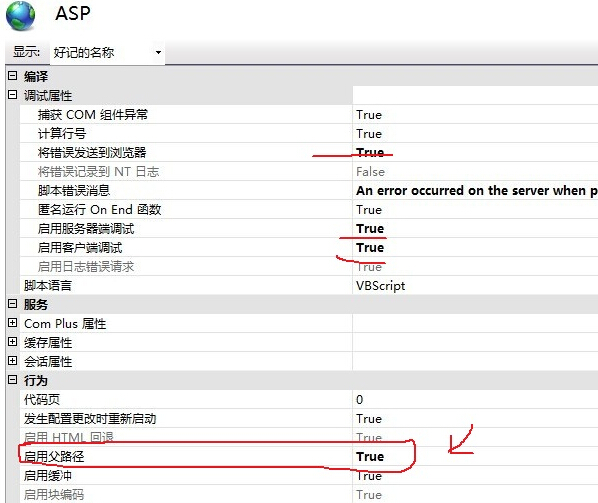The width and height of the screenshot is (598, 503).
Task: Open the 显示 display name dropdown
Action: 107,52
